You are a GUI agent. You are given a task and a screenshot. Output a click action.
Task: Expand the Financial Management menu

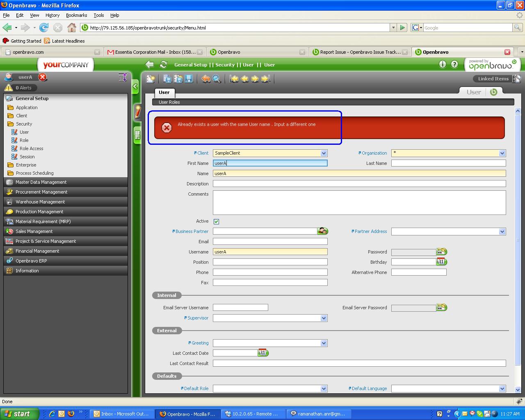[66, 251]
